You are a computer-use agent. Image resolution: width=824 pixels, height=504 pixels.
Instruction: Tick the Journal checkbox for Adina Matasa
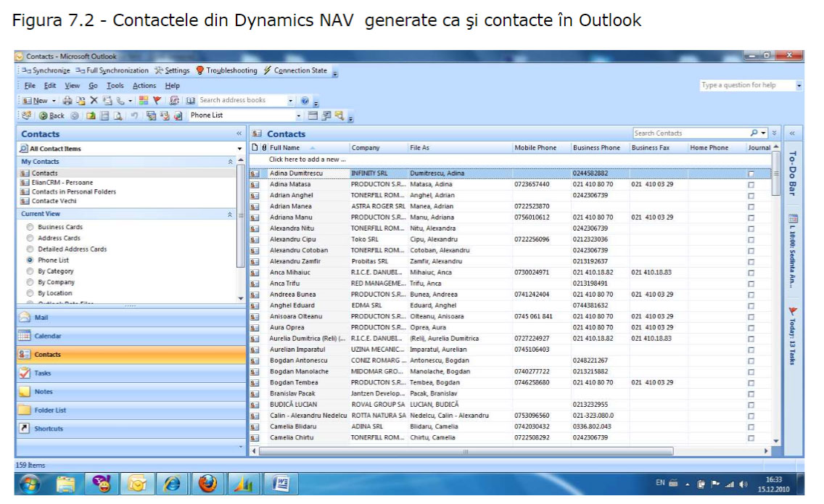[751, 185]
